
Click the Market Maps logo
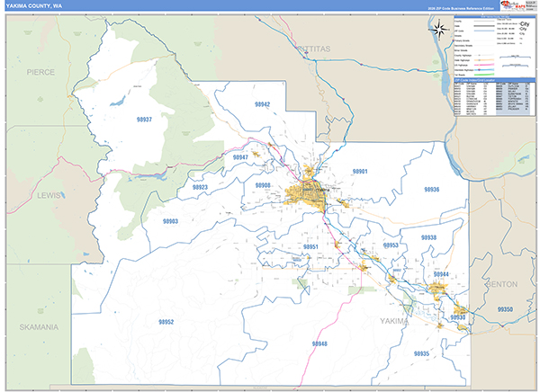(513, 6)
